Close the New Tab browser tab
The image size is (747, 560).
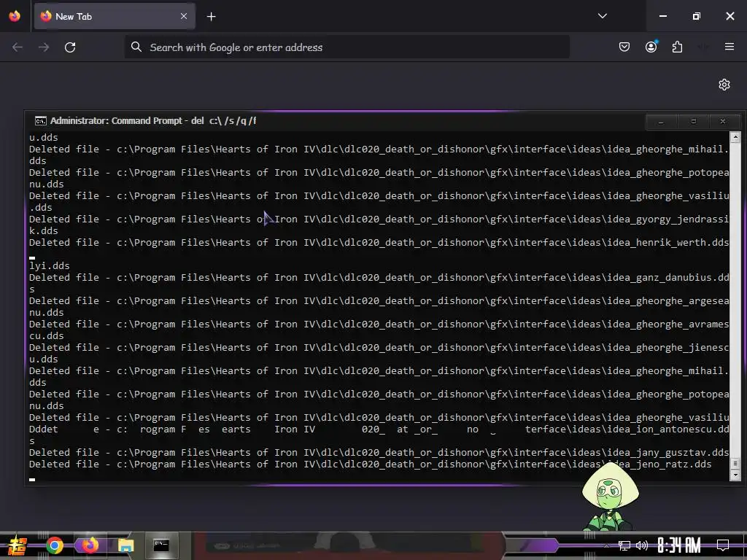(x=184, y=16)
